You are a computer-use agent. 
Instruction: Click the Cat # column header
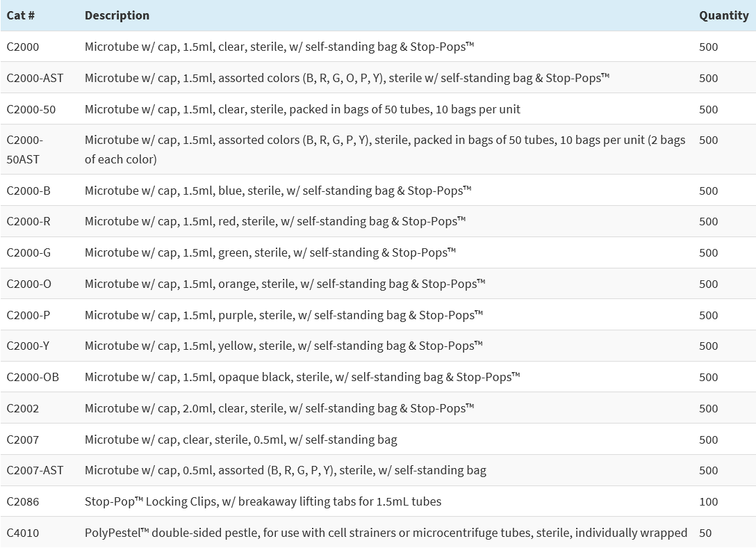(21, 15)
